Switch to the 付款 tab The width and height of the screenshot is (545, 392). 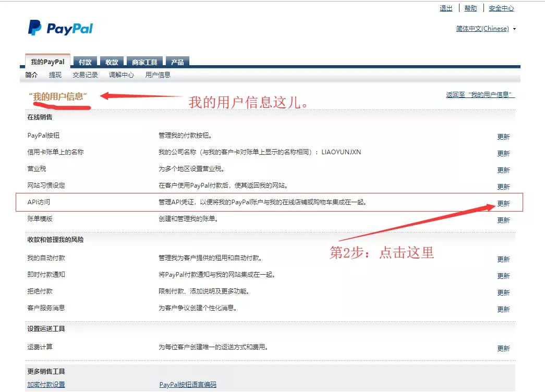click(x=85, y=62)
